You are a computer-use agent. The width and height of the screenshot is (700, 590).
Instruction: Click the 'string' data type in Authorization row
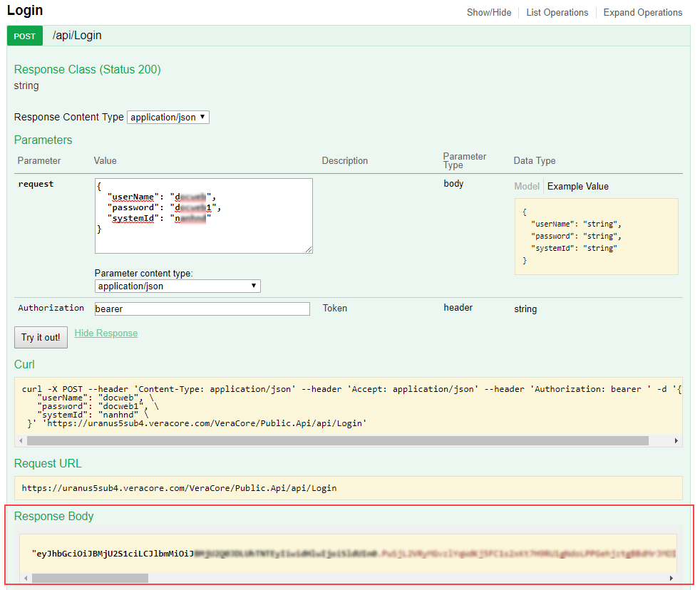tap(525, 309)
